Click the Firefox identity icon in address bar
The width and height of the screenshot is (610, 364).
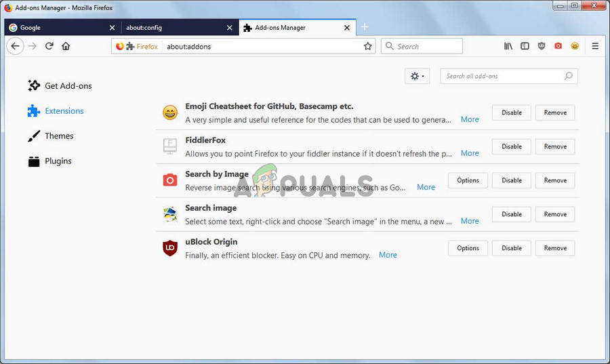click(120, 46)
